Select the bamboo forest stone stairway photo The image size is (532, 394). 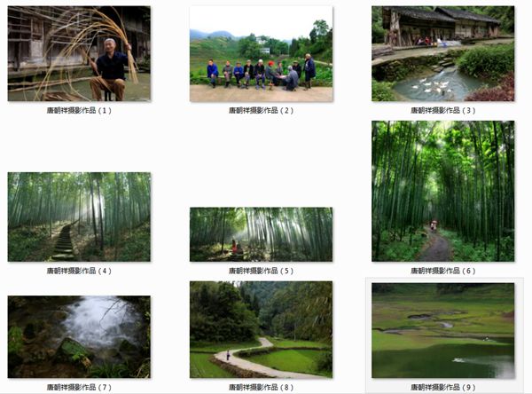click(x=79, y=217)
